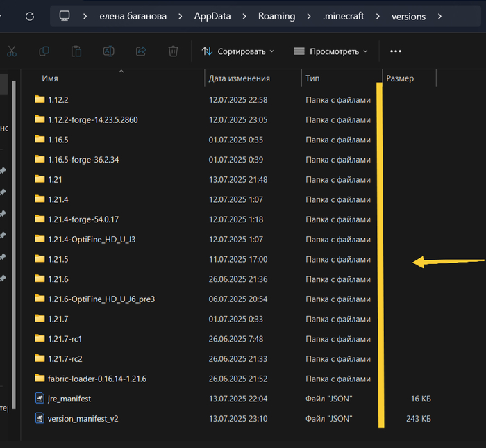Click the Paste icon in the toolbar
Viewport: 486px width, 448px height.
[76, 51]
